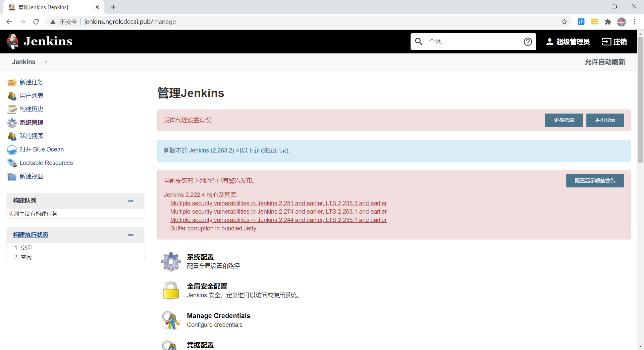The height and width of the screenshot is (350, 644).
Task: Click the user avatar icon beside 超级管理员
Action: [x=549, y=42]
